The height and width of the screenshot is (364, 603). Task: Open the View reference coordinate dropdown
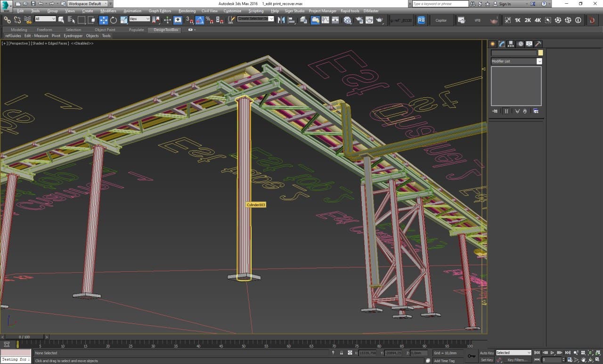pos(139,19)
